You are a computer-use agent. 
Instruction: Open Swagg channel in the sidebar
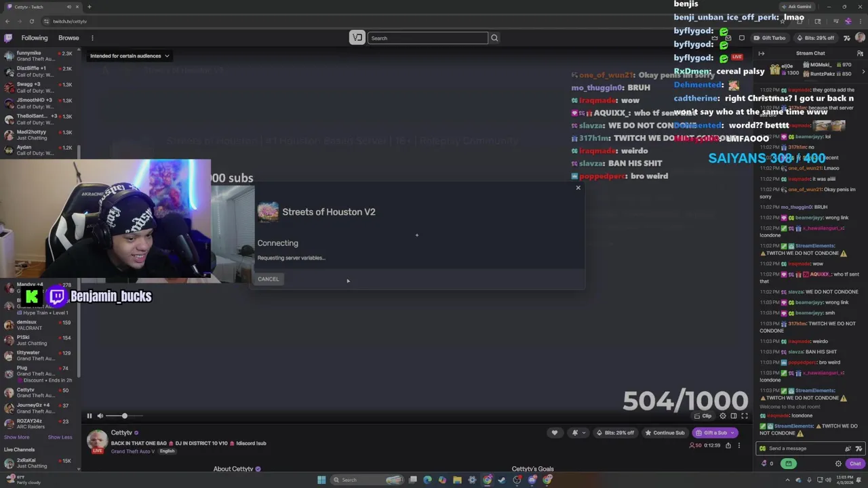click(x=39, y=87)
